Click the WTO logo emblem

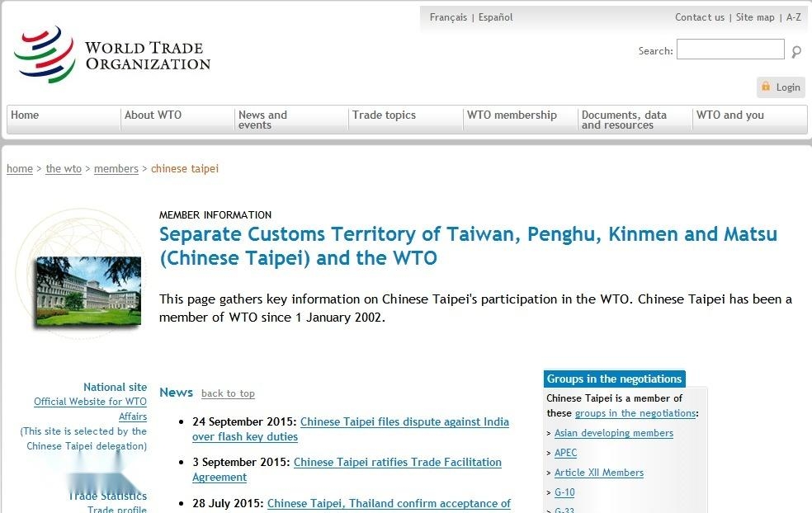point(44,55)
